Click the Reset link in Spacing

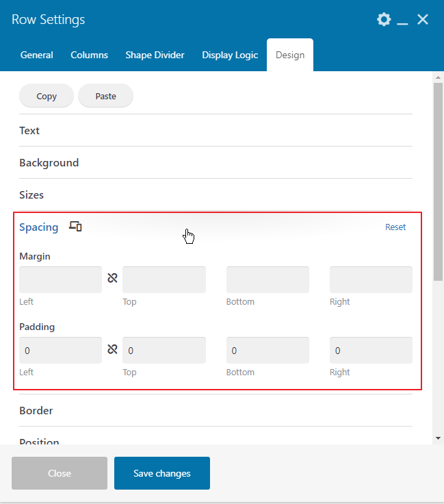pos(395,227)
